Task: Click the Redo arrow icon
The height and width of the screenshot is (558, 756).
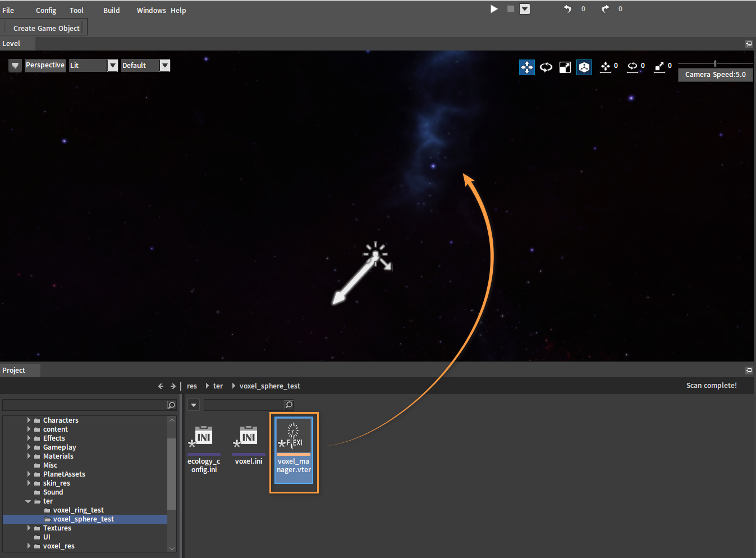Action: [x=605, y=9]
